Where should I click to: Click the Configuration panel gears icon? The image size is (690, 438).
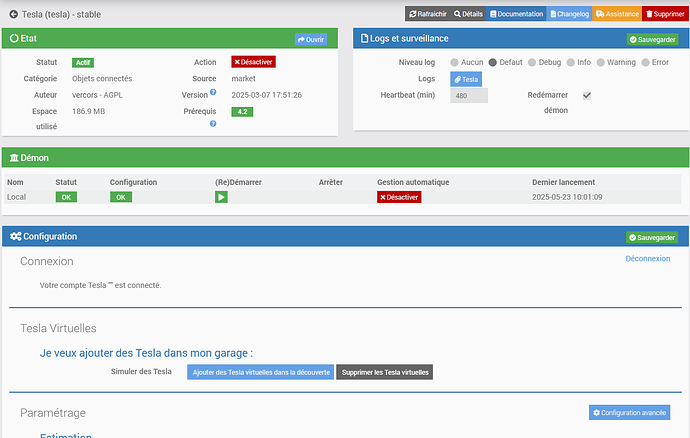pyautogui.click(x=15, y=236)
